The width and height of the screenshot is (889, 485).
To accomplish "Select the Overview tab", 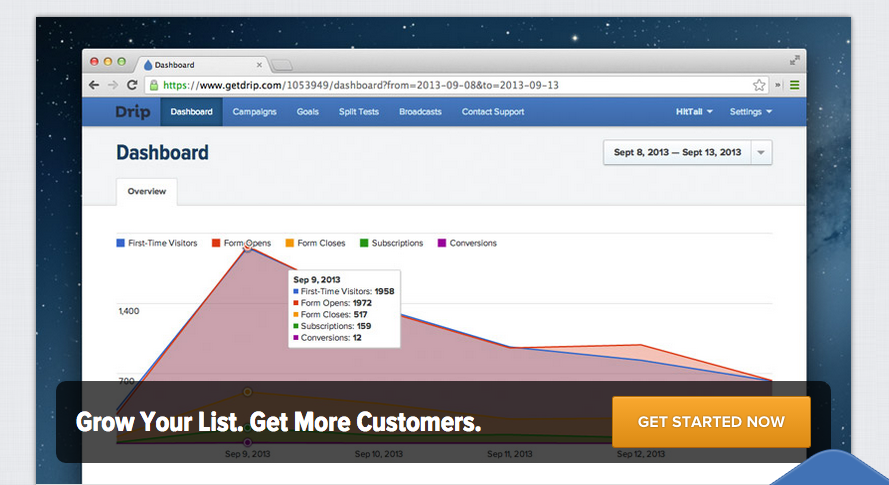I will 147,192.
